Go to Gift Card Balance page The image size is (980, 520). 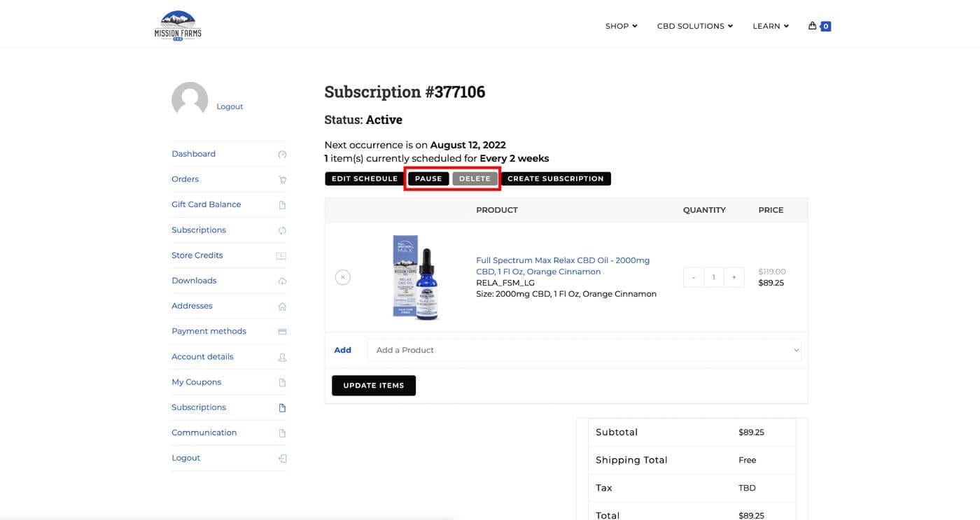tap(206, 204)
